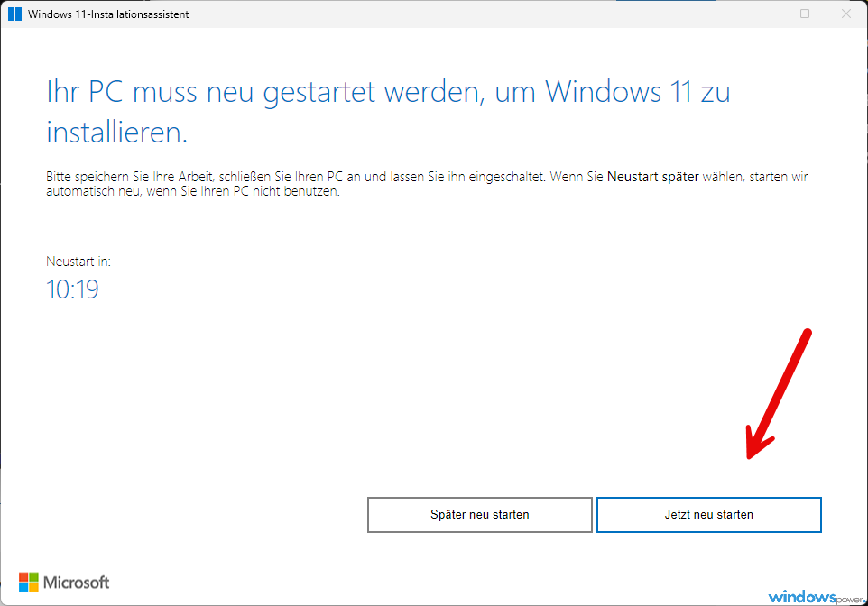
Task: Restart now via Jetzt neu starten
Action: (709, 515)
